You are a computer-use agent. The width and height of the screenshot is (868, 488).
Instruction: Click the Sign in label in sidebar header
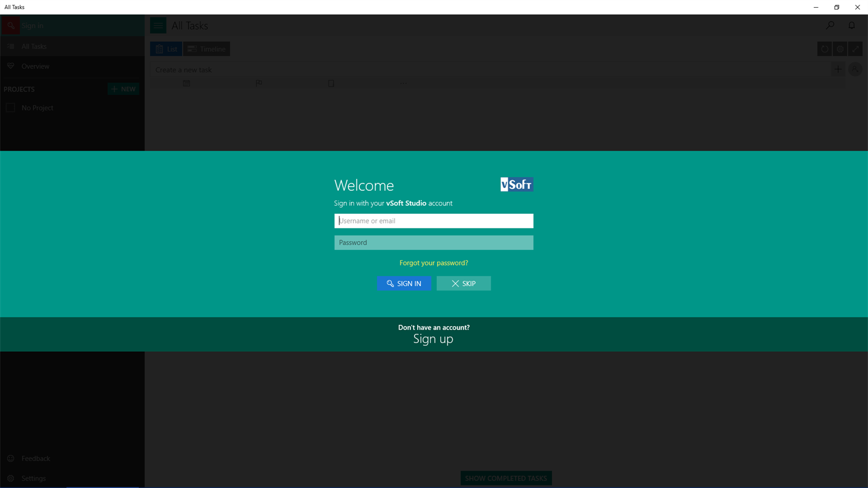click(33, 26)
